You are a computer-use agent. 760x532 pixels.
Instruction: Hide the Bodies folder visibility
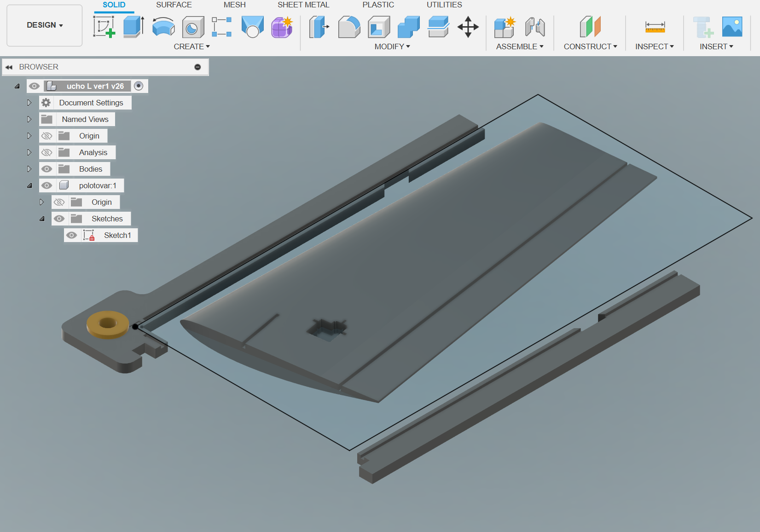[47, 169]
